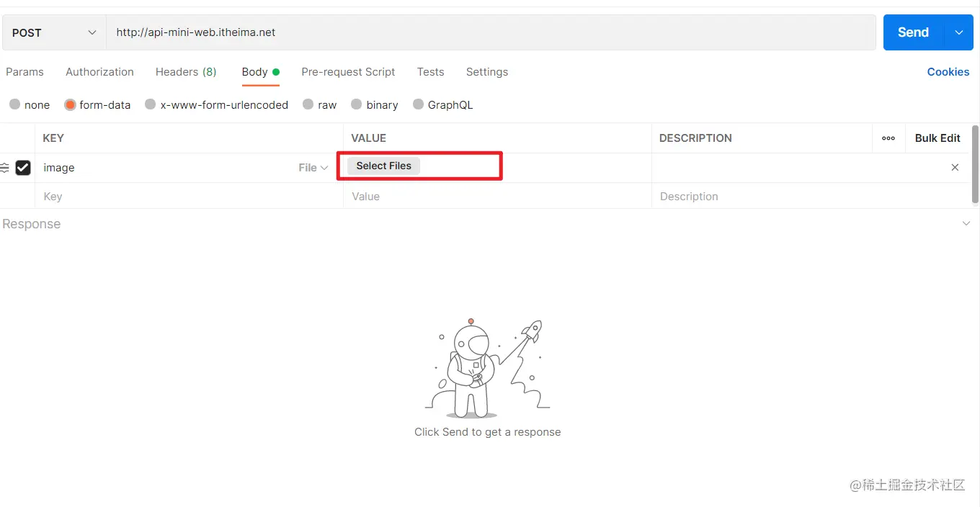Open Bulk Edit mode
Image resolution: width=980 pixels, height=507 pixels.
coord(937,138)
